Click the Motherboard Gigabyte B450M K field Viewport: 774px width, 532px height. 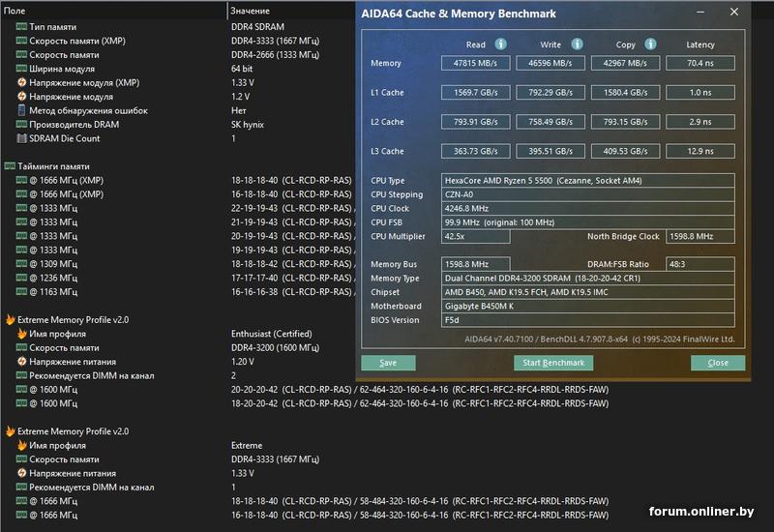(587, 306)
